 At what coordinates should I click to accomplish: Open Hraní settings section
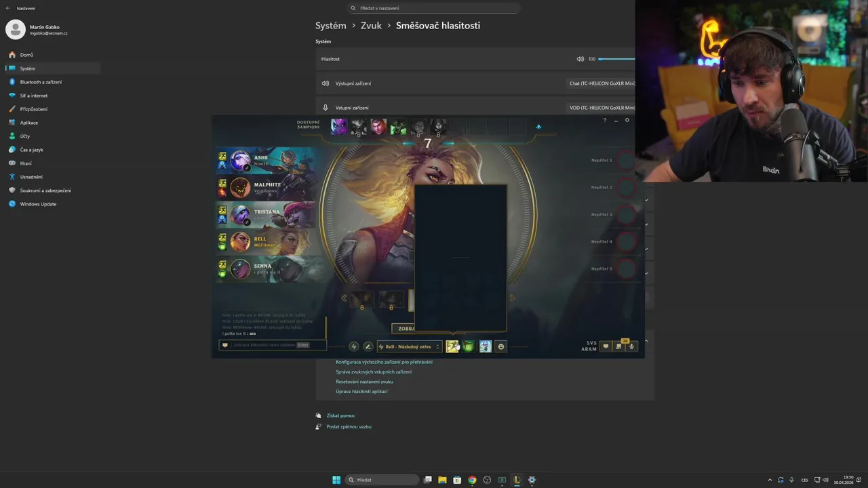click(x=53, y=163)
